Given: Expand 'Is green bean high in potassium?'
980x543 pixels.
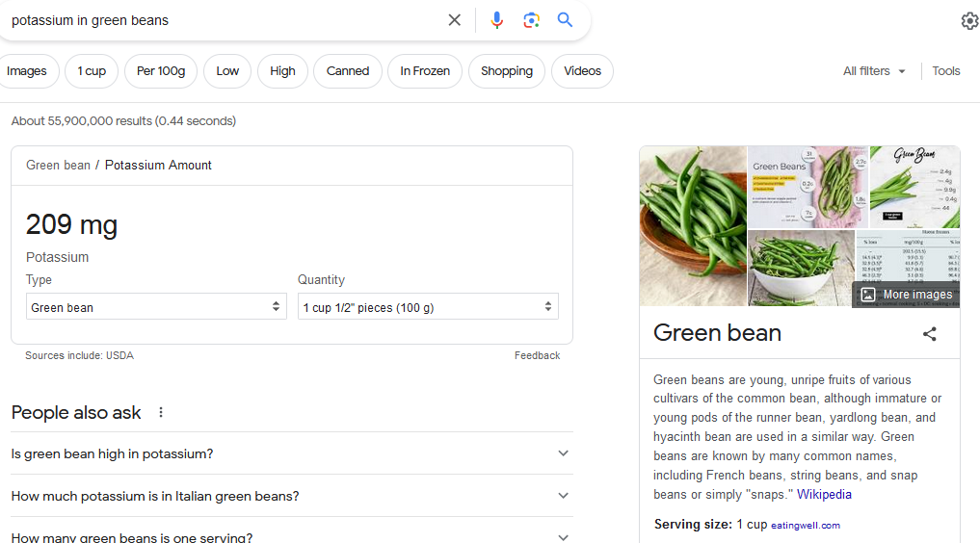Looking at the screenshot, I should (x=292, y=453).
